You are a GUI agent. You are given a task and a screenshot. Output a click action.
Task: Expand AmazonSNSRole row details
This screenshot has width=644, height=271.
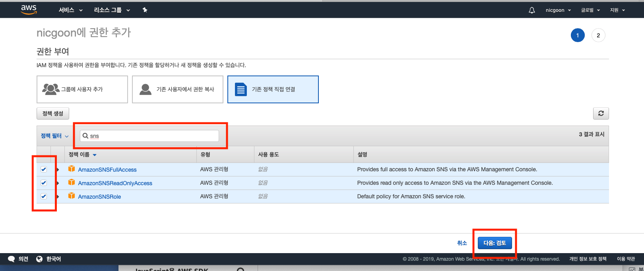pyautogui.click(x=58, y=197)
